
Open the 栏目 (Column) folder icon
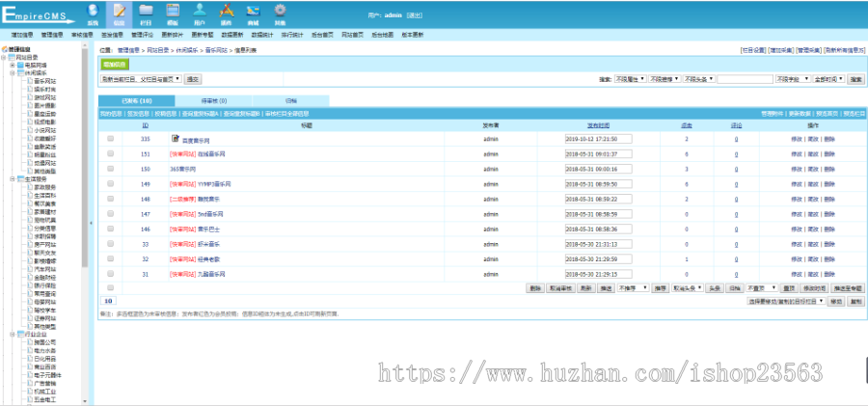pos(146,14)
